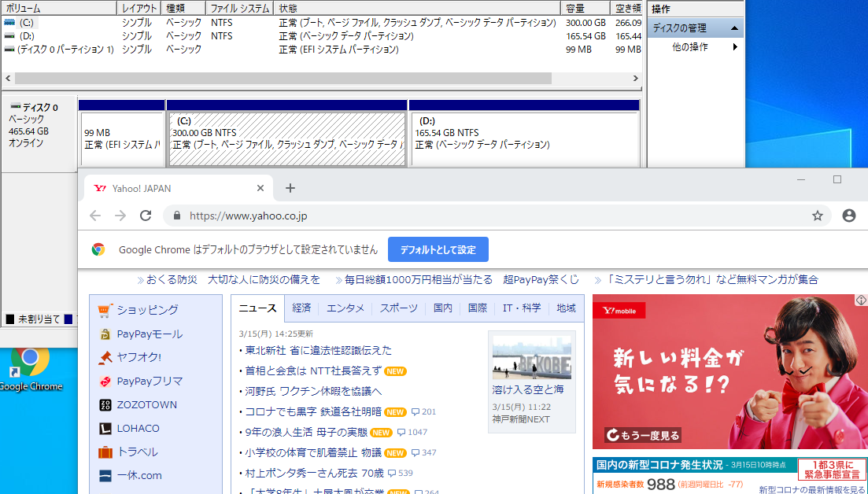Click the トラベル suitcase icon
The height and width of the screenshot is (494, 868).
pos(105,452)
